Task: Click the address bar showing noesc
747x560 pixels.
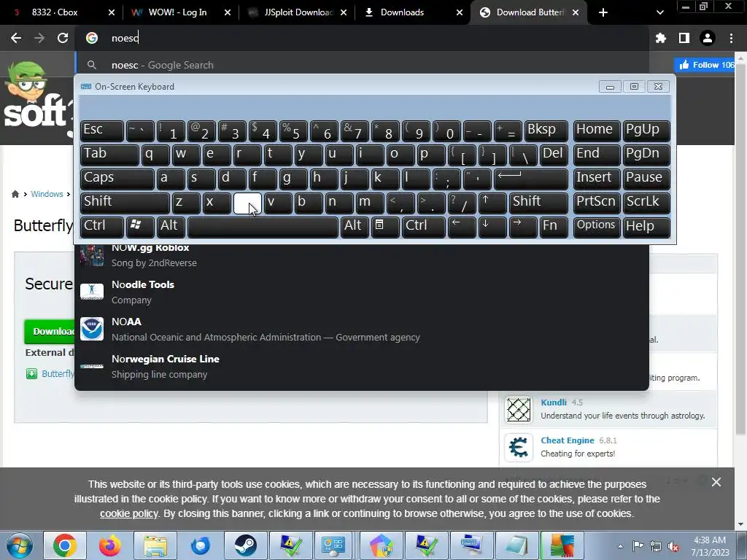Action: coord(362,38)
